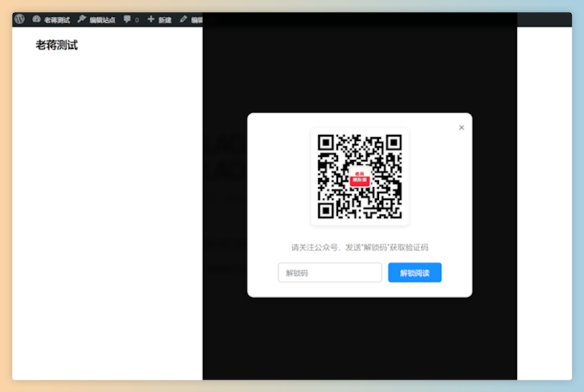Open the 新建 menu in admin bar
Viewport: 584px width, 392px height.
tap(159, 20)
